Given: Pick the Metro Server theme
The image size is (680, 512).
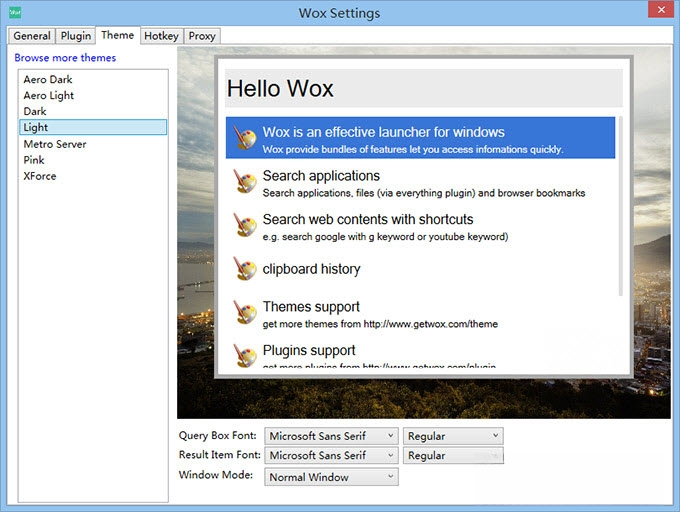Looking at the screenshot, I should (93, 144).
